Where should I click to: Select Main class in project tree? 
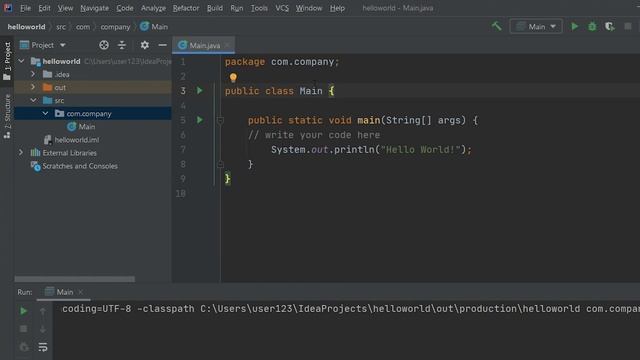pyautogui.click(x=81, y=127)
